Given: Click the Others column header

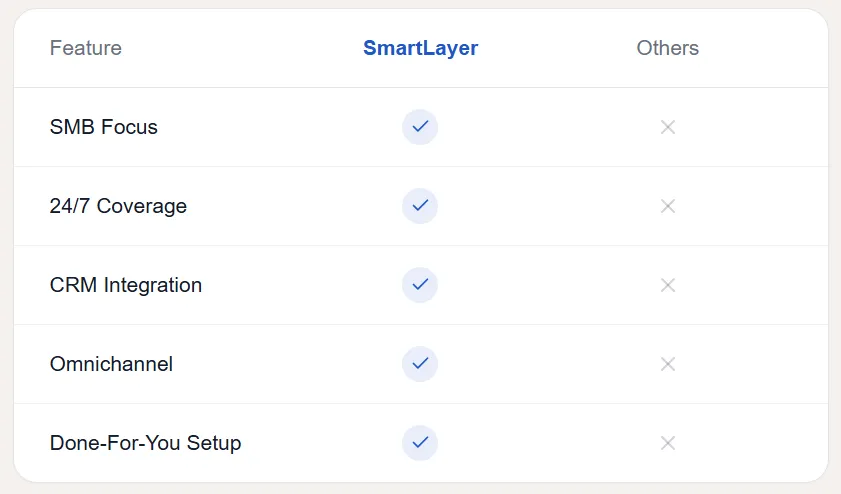Looking at the screenshot, I should [668, 48].
